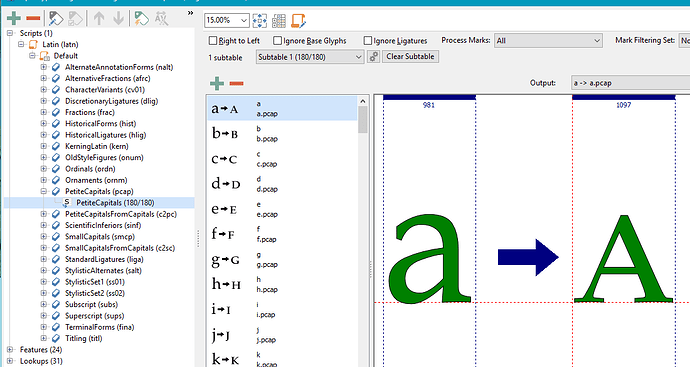Remove substitution with red minus above list
690x367 pixels.
point(236,83)
